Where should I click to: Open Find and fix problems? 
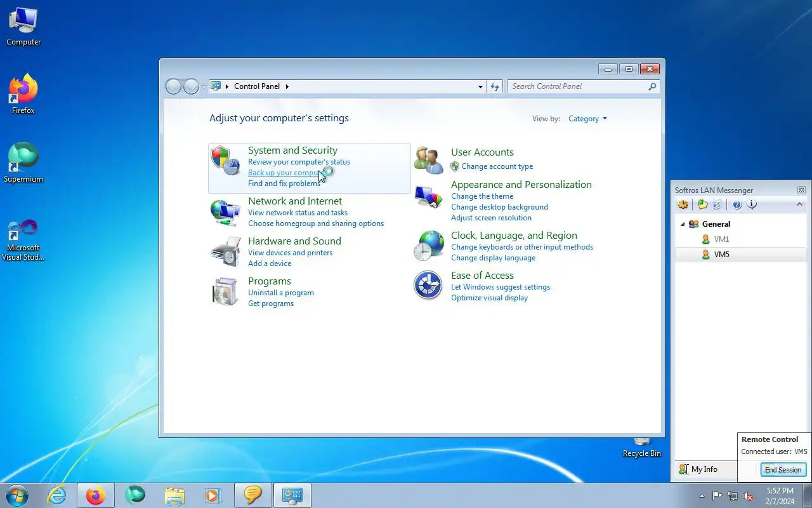point(284,184)
